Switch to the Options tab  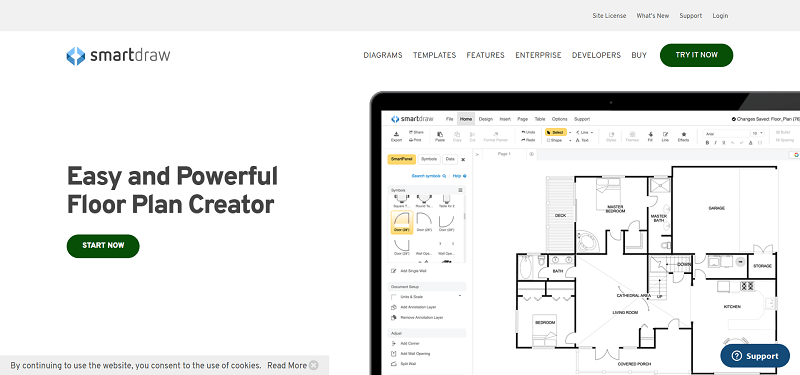560,119
